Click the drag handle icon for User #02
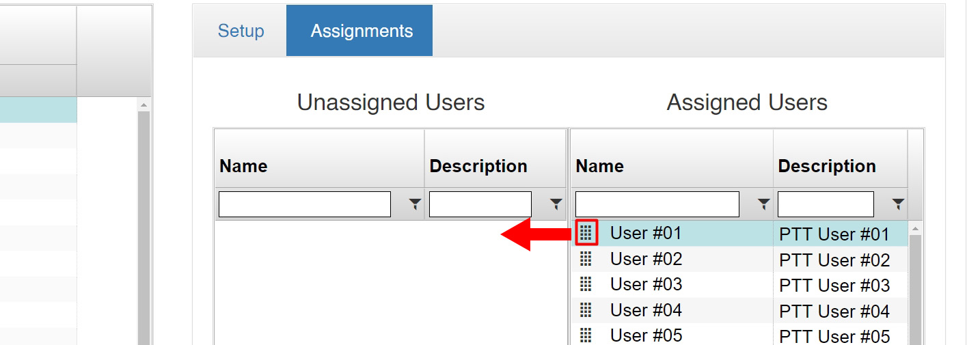Image resolution: width=980 pixels, height=345 pixels. [x=586, y=258]
